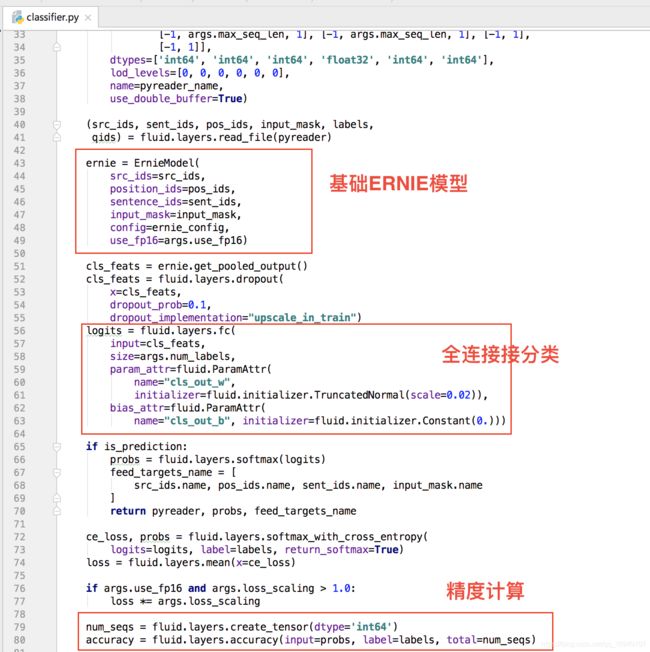This screenshot has height=652, width=650.
Task: Click 'bias_attr=fluid.ParamAttr(' line
Action: (x=188, y=408)
